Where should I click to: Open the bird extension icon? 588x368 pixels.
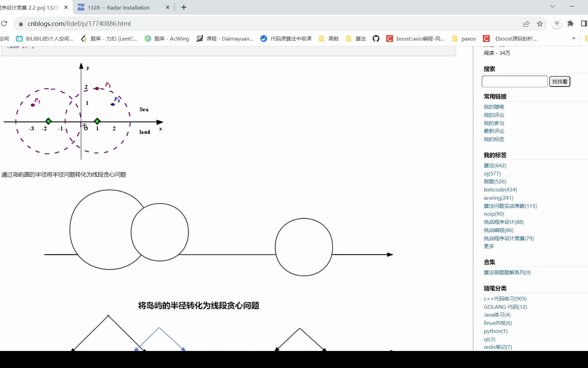pyautogui.click(x=557, y=24)
